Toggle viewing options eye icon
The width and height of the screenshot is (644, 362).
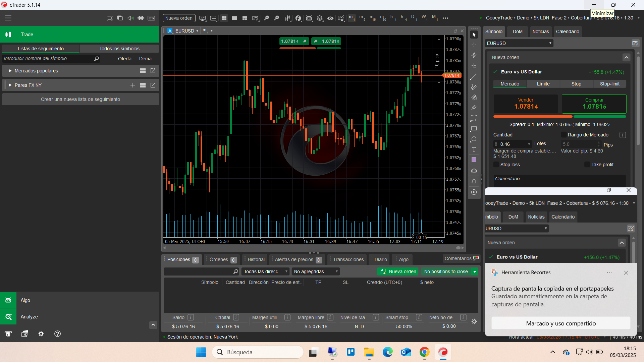[330, 18]
